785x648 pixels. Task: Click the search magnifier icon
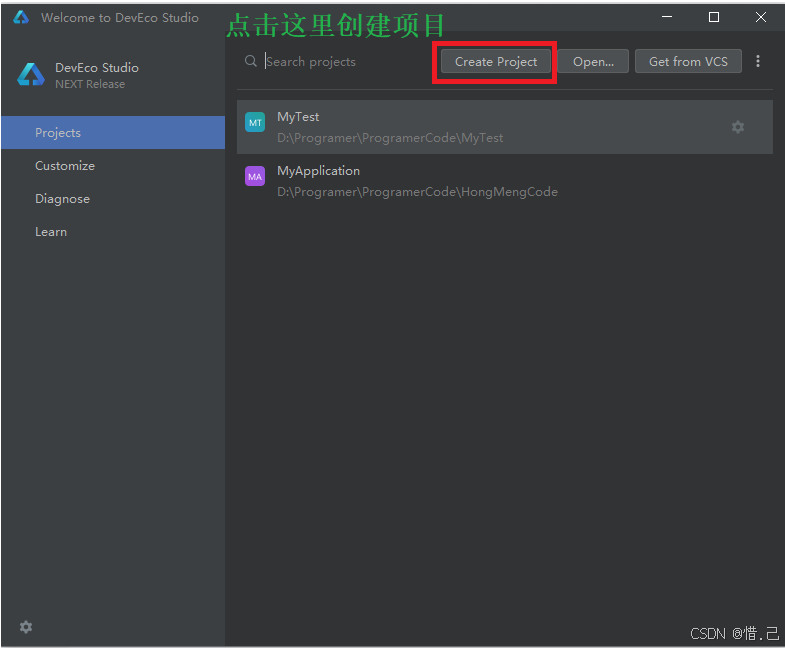click(x=251, y=61)
